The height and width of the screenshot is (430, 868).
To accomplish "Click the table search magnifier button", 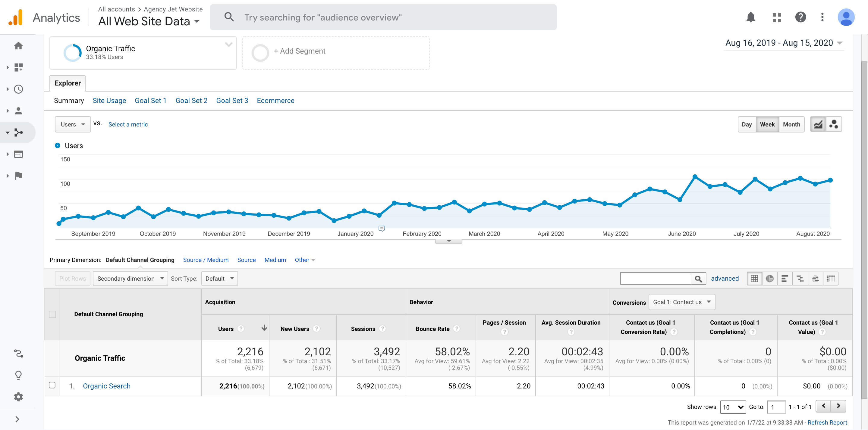I will (698, 279).
